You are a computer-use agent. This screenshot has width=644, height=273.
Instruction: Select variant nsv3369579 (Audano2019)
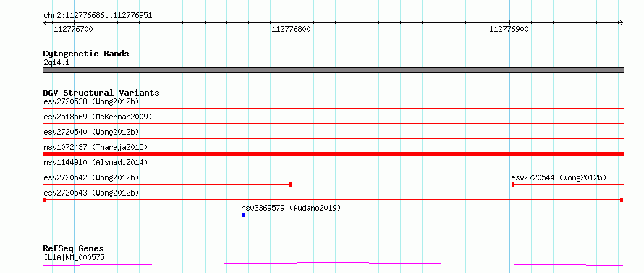click(x=291, y=208)
